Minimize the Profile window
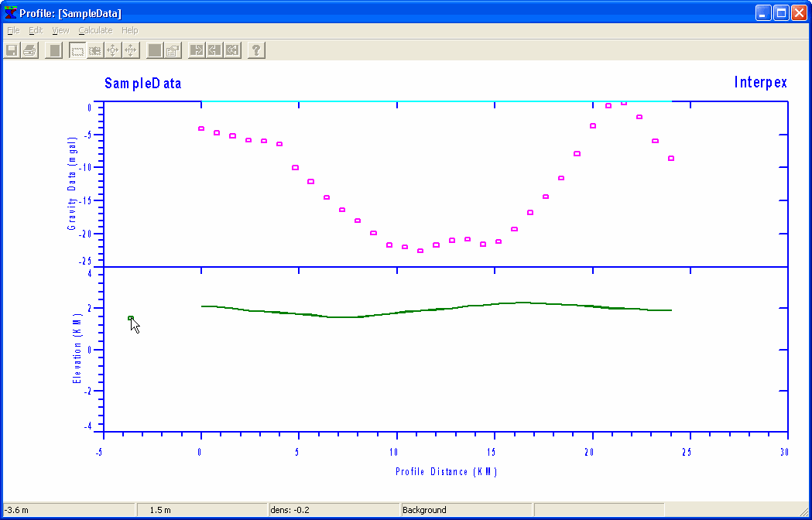Screen dimensions: 812x520 (763, 13)
